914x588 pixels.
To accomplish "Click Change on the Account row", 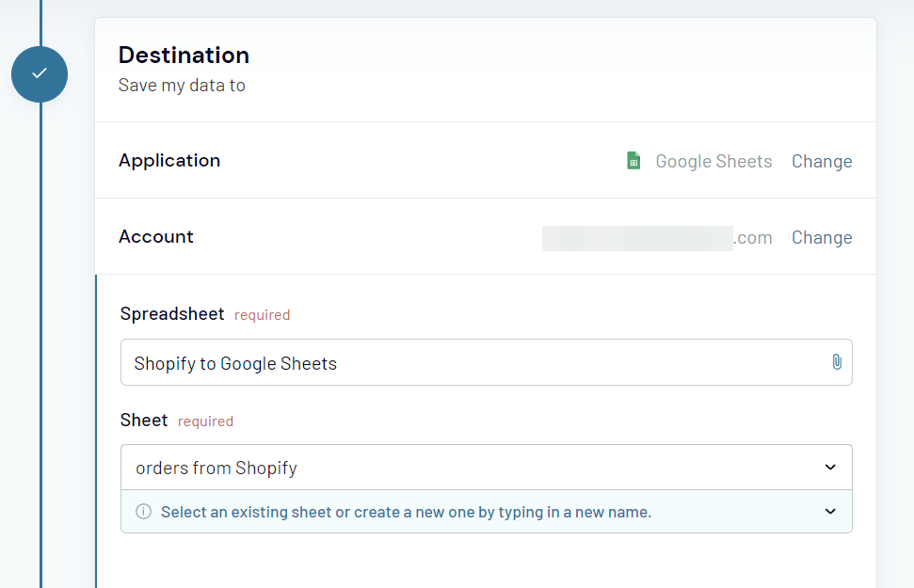I will tap(821, 237).
